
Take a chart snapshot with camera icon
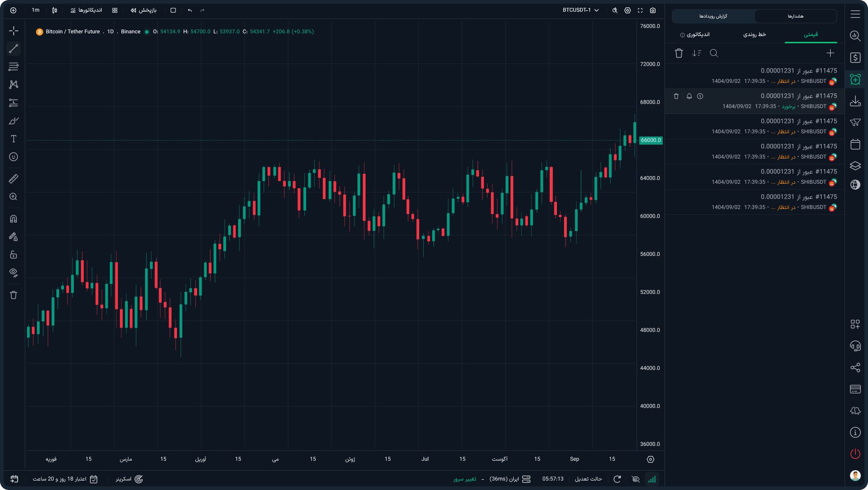pos(653,10)
